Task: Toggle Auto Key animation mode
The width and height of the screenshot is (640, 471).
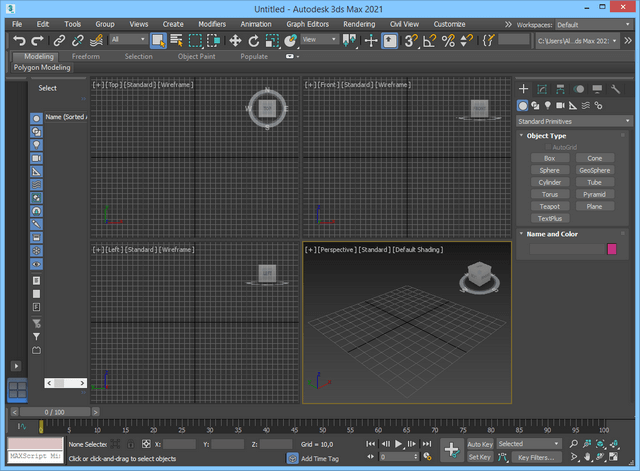Action: (480, 443)
